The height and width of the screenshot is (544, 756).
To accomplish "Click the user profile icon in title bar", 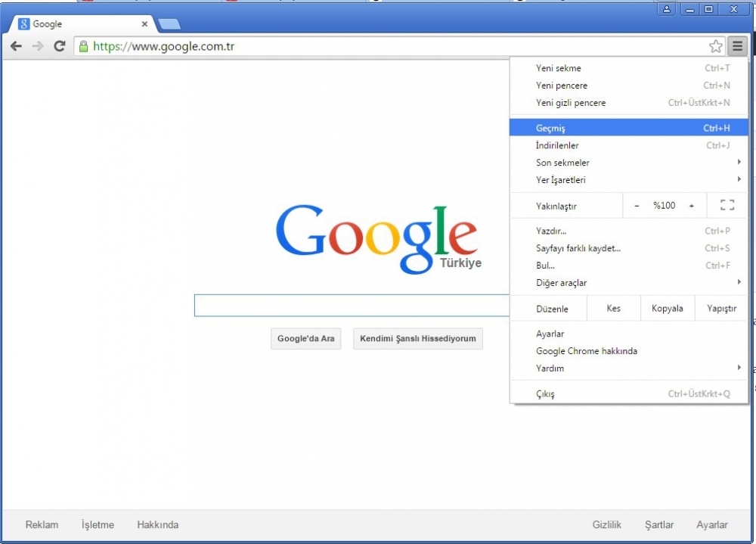I will [x=667, y=9].
